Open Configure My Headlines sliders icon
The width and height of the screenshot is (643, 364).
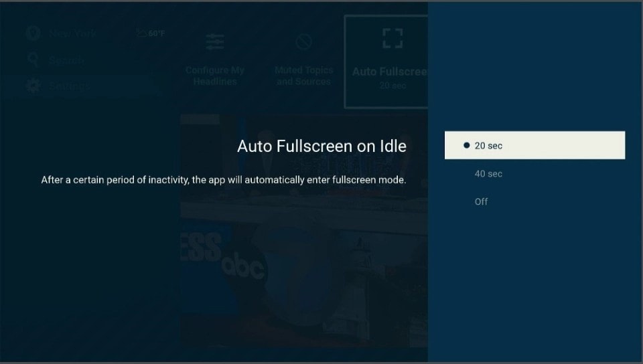point(215,41)
